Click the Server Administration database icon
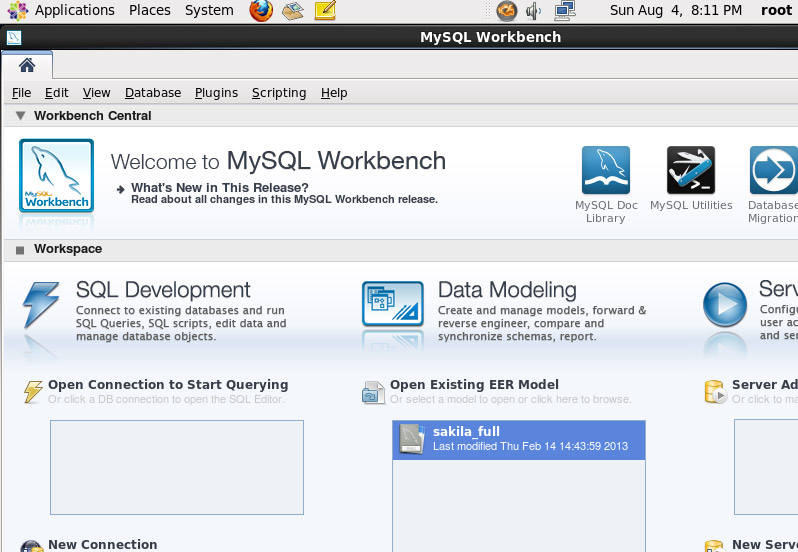 coord(715,392)
